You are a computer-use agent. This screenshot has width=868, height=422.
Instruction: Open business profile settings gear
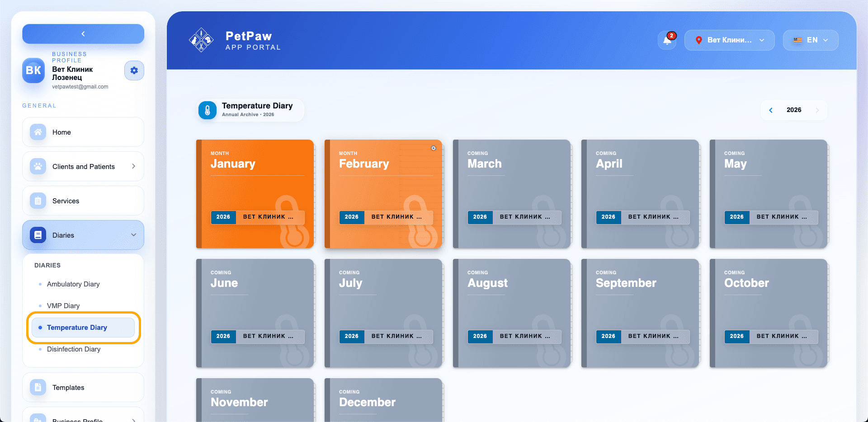click(134, 70)
